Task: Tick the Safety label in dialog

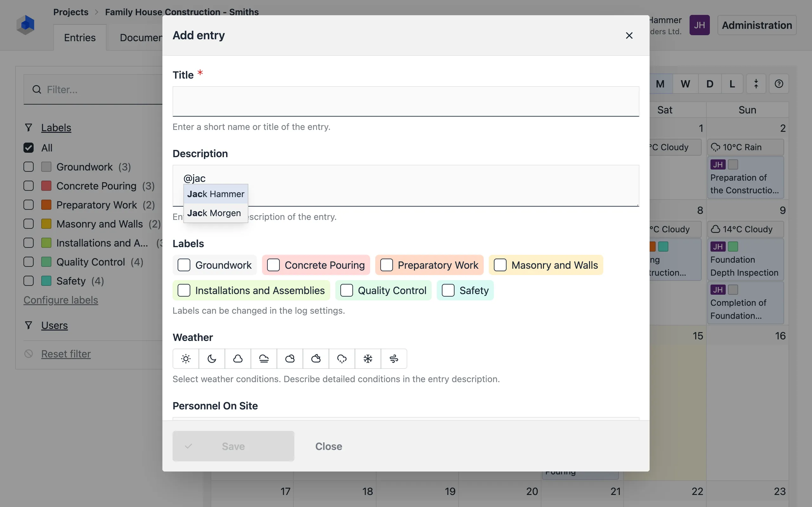Action: click(448, 290)
